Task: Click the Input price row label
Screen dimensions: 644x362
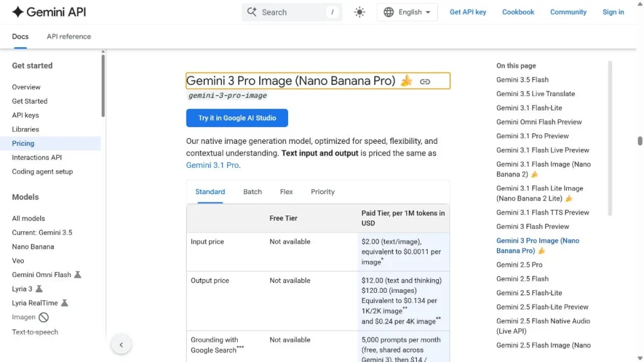Action: pyautogui.click(x=208, y=242)
